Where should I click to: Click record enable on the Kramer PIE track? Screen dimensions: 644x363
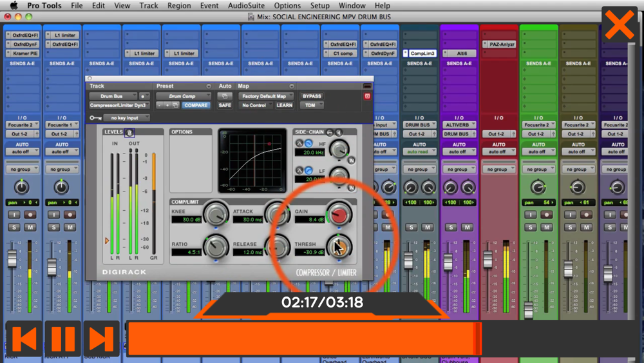[30, 215]
